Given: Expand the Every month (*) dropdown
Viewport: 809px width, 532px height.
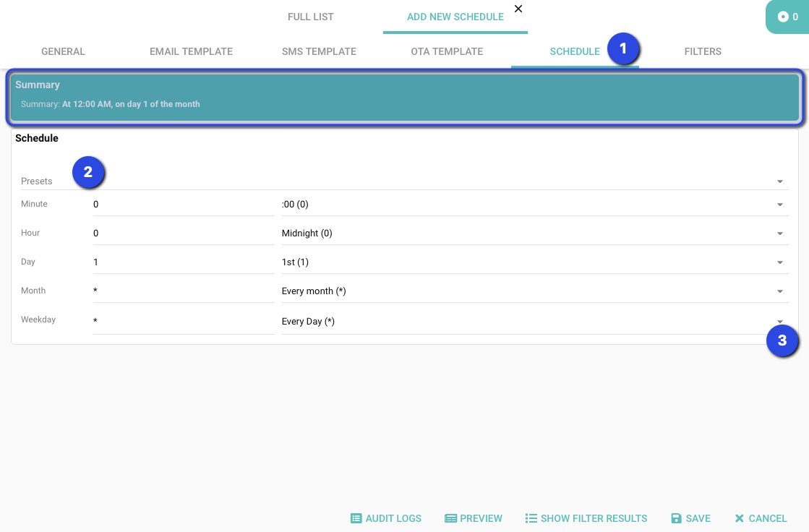Looking at the screenshot, I should click(x=780, y=291).
